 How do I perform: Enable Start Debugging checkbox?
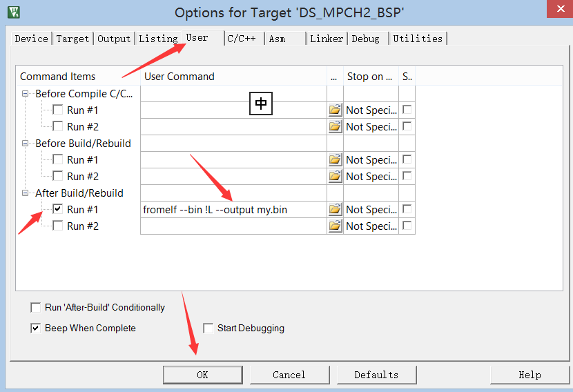[208, 328]
